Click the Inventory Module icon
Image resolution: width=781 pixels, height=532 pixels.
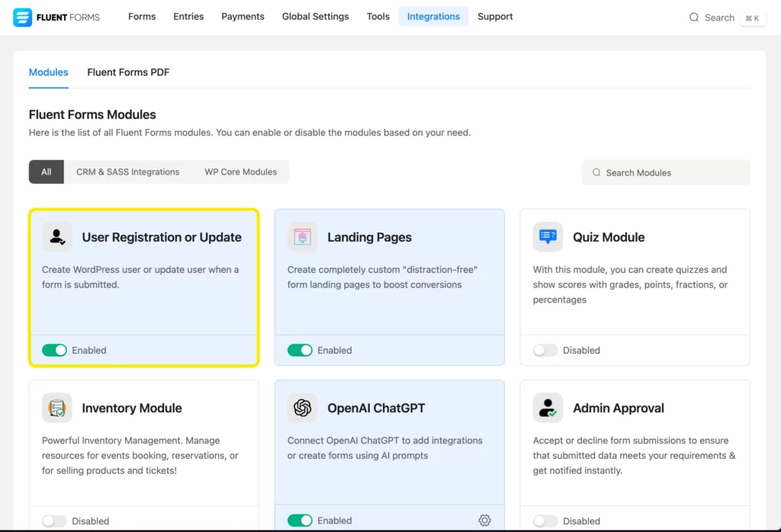click(x=56, y=408)
